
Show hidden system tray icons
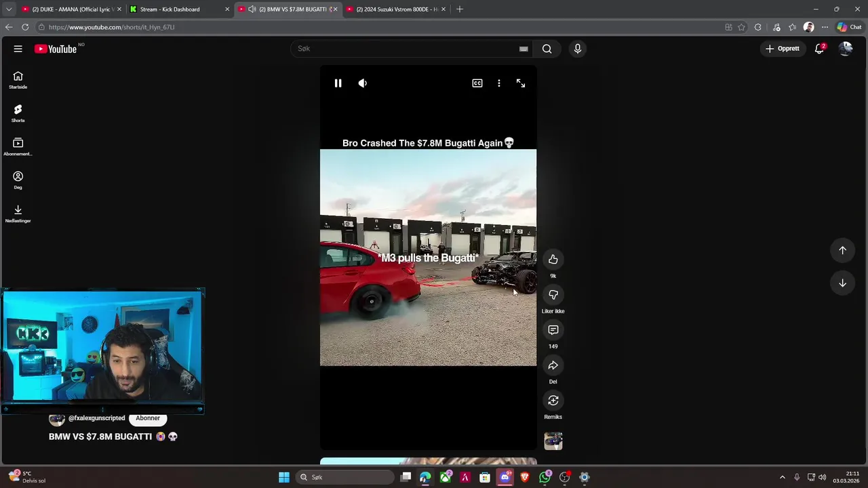click(x=782, y=477)
